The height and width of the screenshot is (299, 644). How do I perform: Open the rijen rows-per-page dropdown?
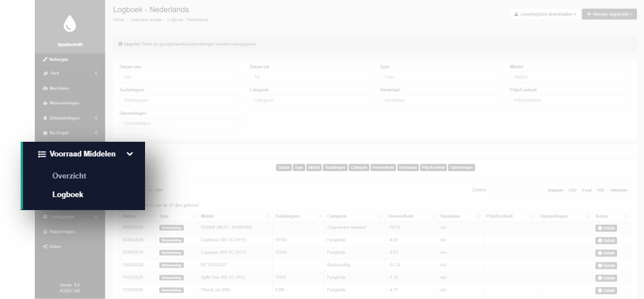tap(150, 190)
